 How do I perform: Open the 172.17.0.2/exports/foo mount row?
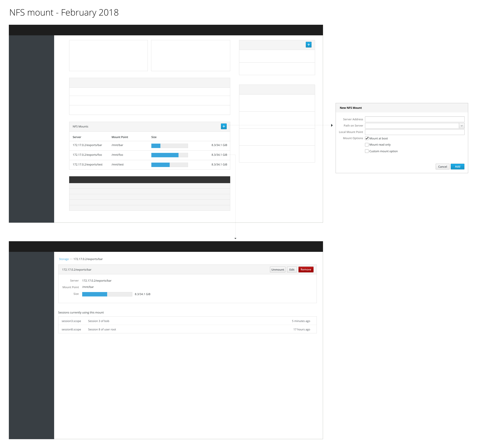pos(87,155)
